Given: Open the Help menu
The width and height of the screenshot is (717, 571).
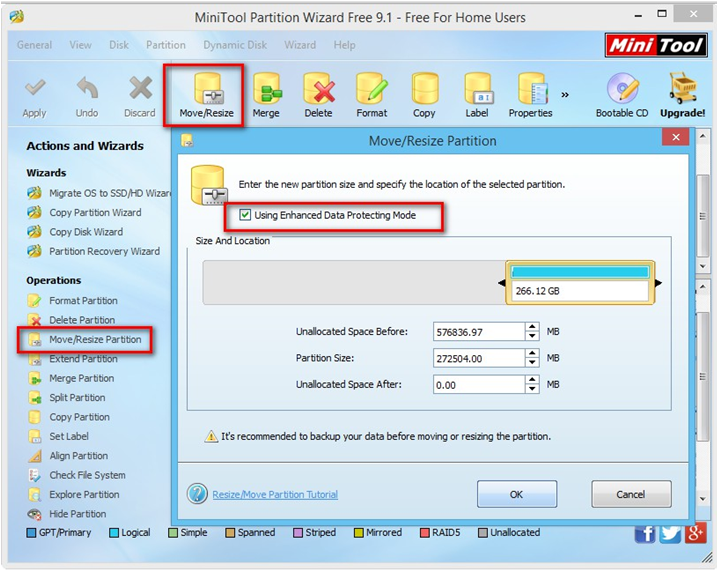Looking at the screenshot, I should coord(344,45).
